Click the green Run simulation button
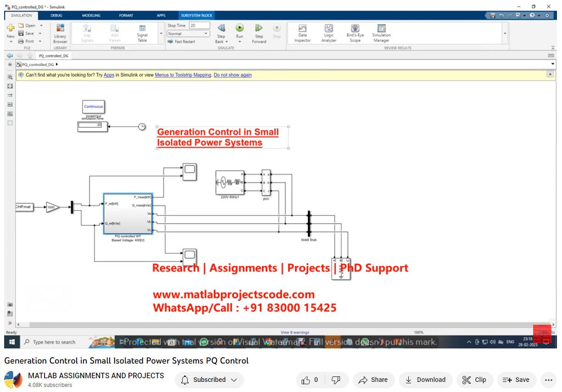 pyautogui.click(x=239, y=29)
